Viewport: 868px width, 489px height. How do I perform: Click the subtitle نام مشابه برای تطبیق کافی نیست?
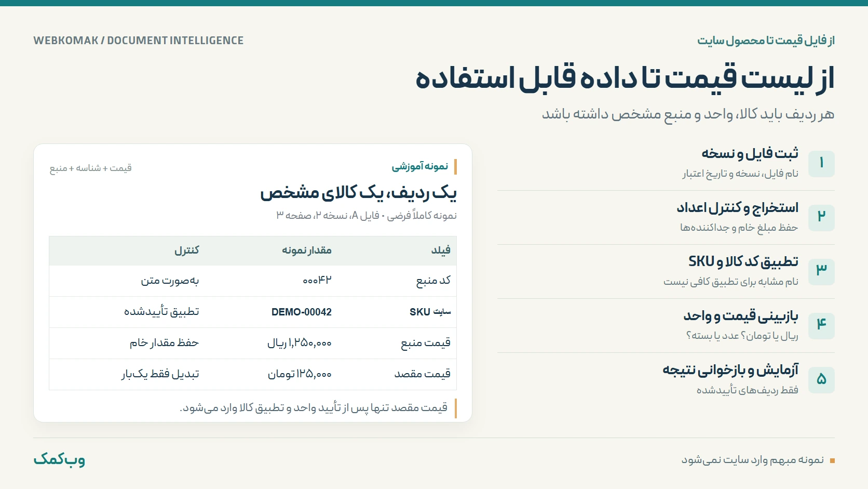point(731,282)
